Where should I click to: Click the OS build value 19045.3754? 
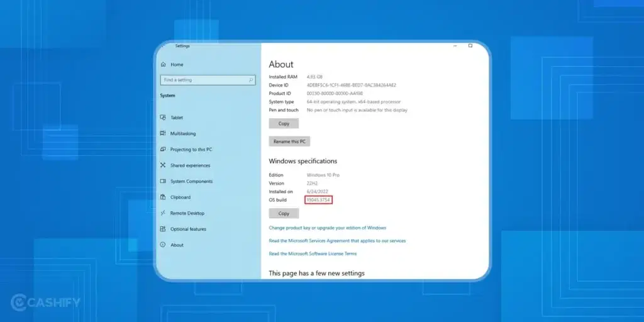coord(318,200)
